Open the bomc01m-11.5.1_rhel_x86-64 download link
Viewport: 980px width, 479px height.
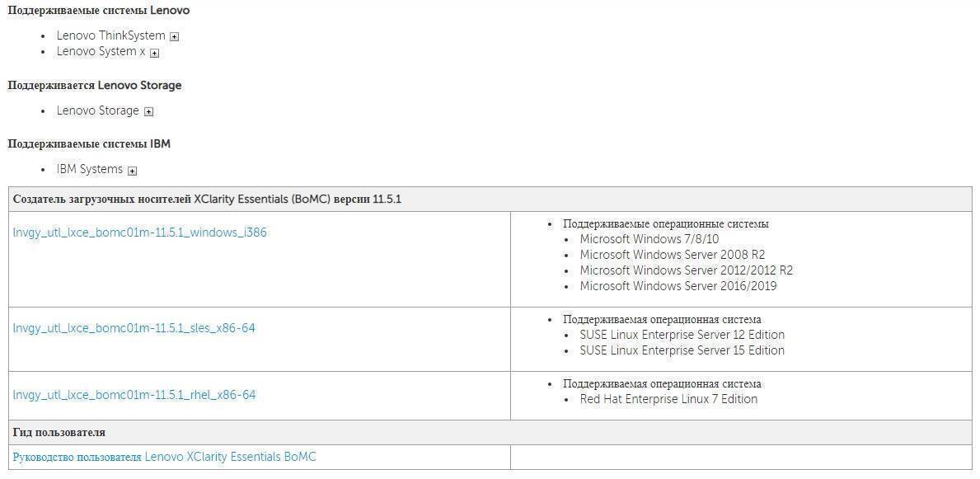click(134, 395)
